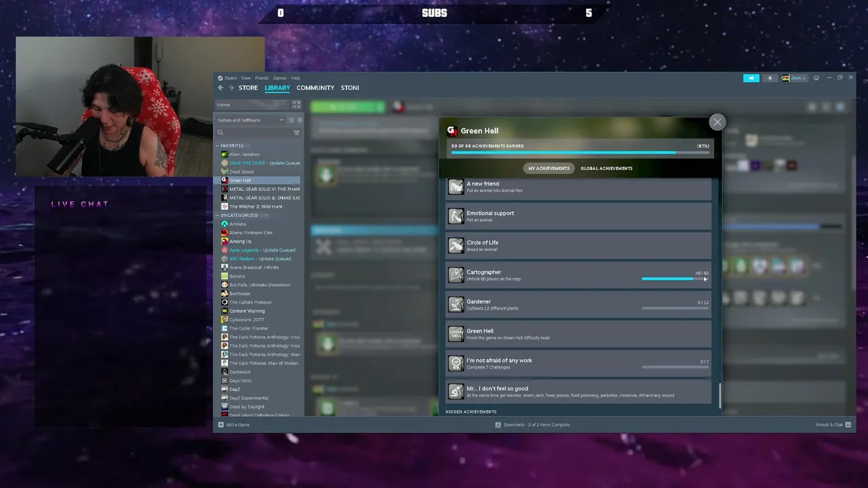Click the ARC Raiders game icon
The width and height of the screenshot is (868, 488).
point(224,259)
